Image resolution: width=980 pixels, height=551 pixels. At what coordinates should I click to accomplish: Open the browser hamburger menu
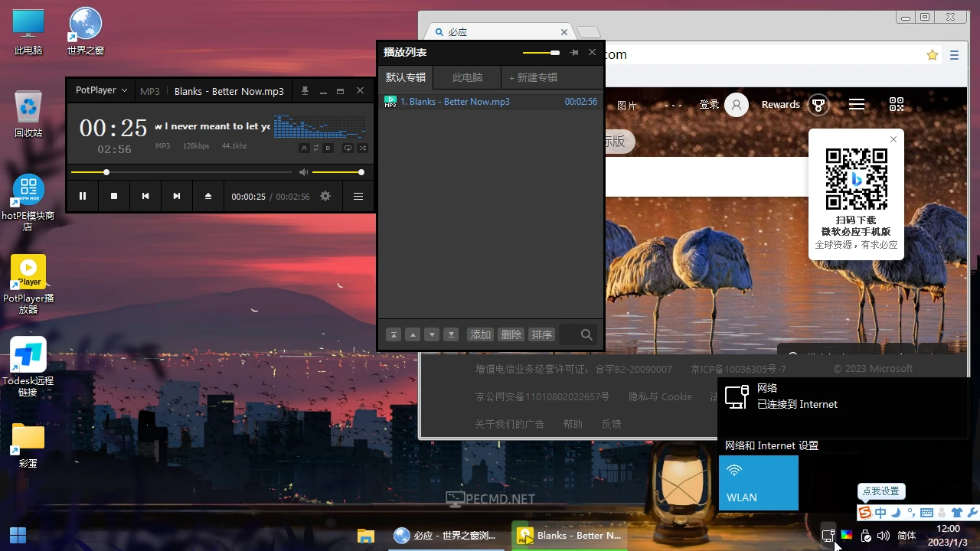[954, 55]
